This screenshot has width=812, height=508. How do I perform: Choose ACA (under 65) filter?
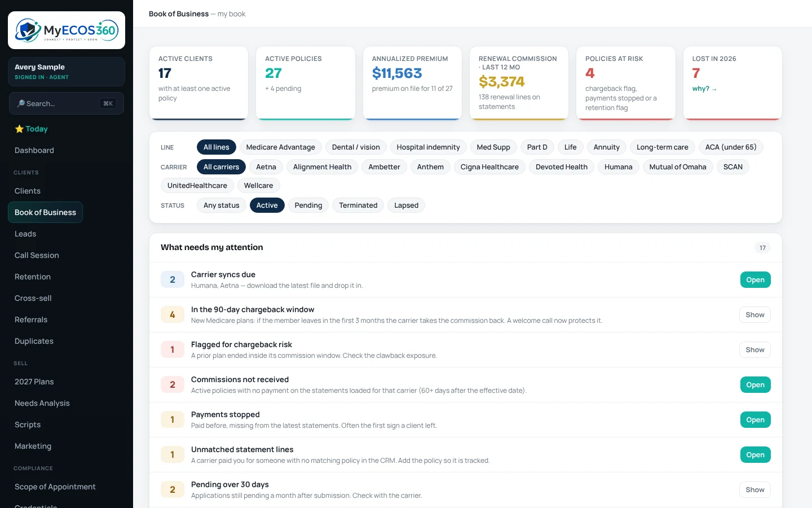pos(731,147)
